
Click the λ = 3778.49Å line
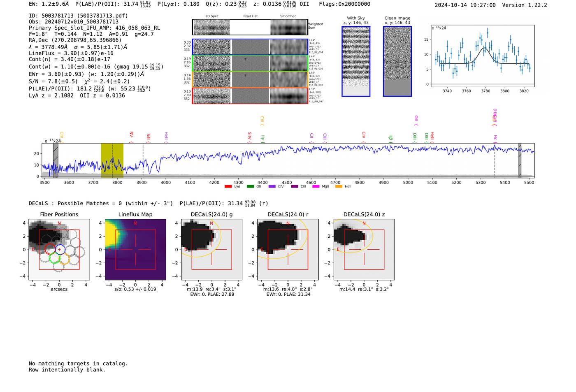(x=78, y=47)
